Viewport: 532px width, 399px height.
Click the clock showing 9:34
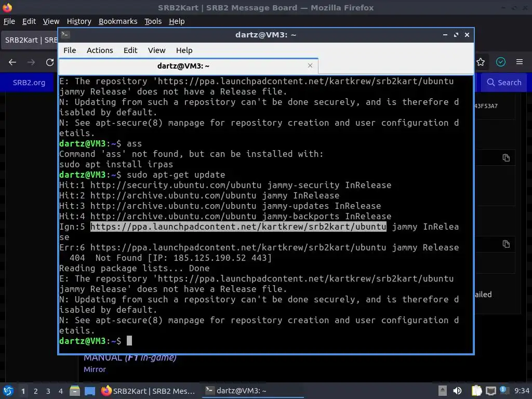[x=522, y=391]
